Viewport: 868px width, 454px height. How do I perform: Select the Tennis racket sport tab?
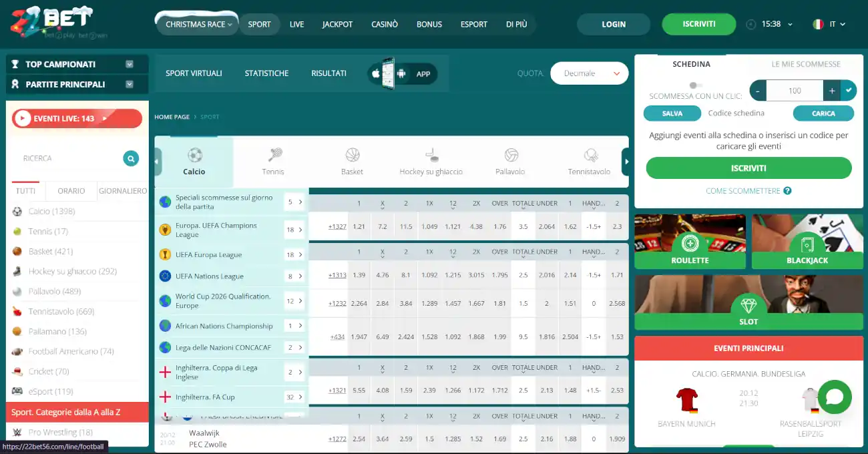click(273, 162)
